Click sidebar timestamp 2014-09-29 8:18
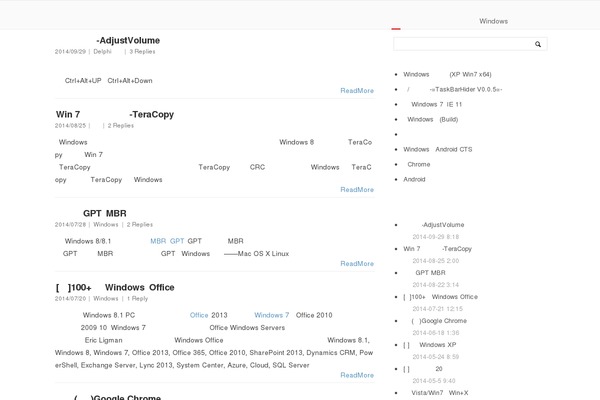This screenshot has height=400, width=600. (435, 237)
